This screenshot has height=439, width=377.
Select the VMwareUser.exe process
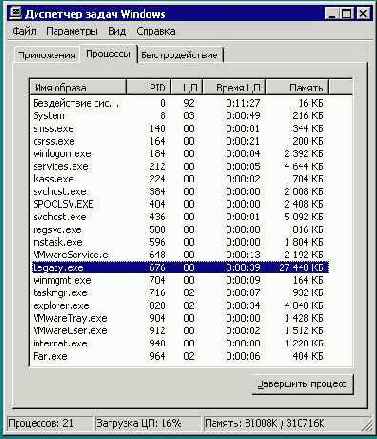[180, 331]
